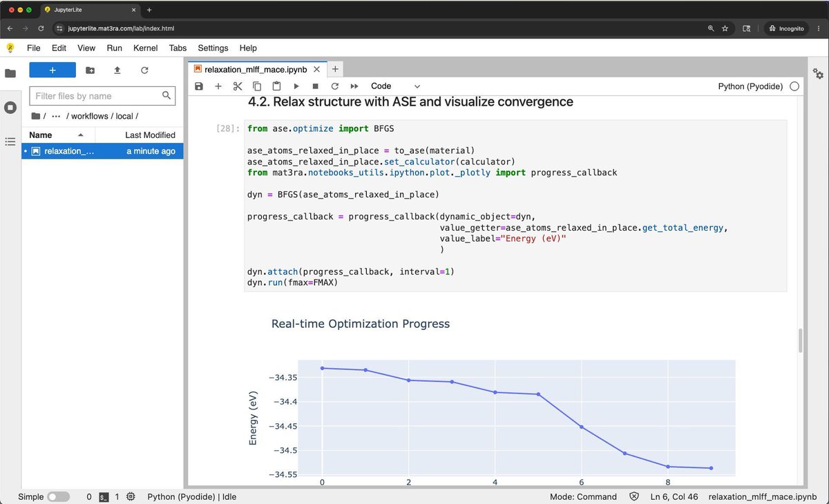Open the cell type Code dropdown

[x=395, y=86]
